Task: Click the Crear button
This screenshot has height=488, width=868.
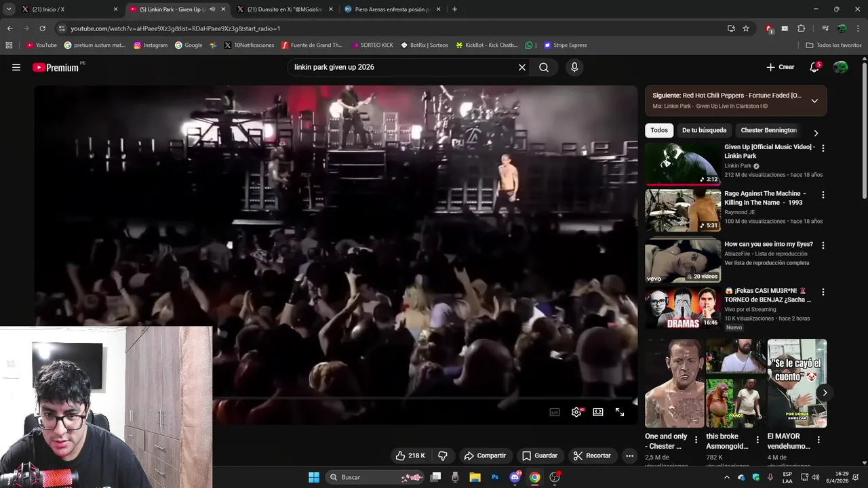Action: pos(781,67)
